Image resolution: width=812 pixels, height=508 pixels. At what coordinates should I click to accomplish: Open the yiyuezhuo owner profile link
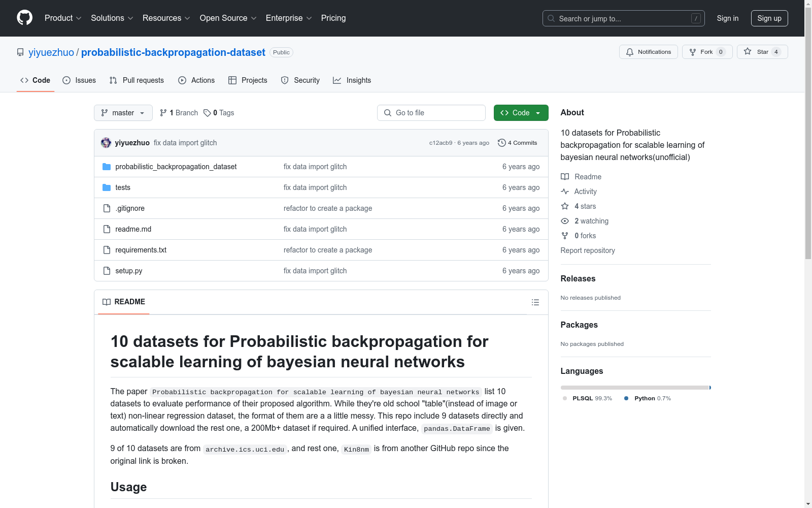click(x=51, y=52)
